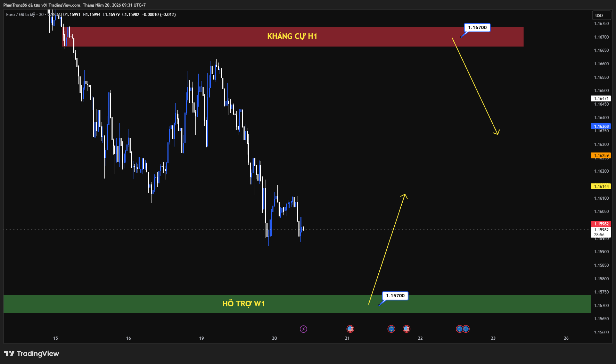Click date 23 on the time axis
This screenshot has width=616, height=364.
tap(493, 338)
